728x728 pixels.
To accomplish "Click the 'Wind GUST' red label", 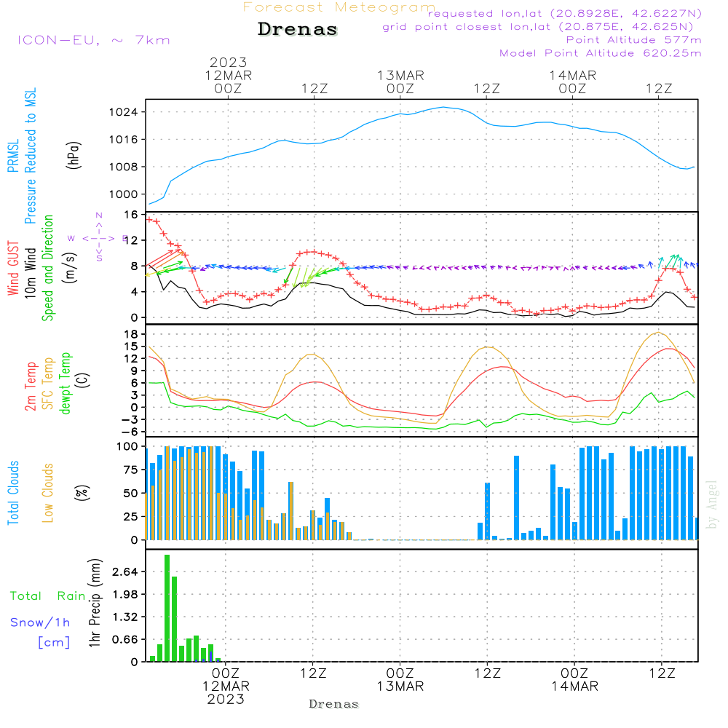I will click(x=13, y=268).
